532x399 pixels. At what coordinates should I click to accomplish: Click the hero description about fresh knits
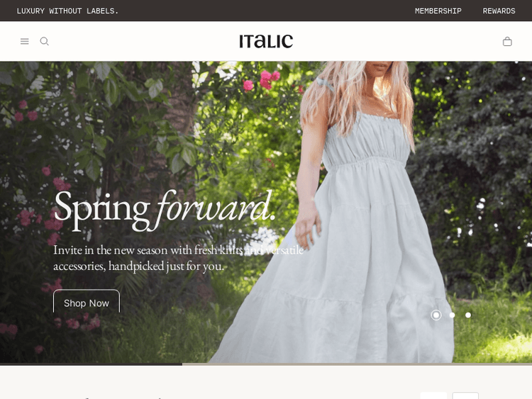[179, 258]
